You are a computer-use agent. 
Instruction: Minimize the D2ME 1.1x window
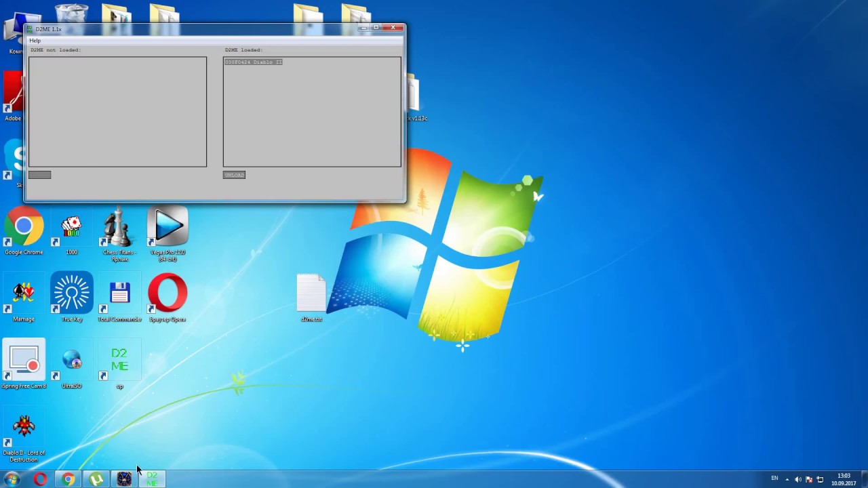(x=363, y=28)
